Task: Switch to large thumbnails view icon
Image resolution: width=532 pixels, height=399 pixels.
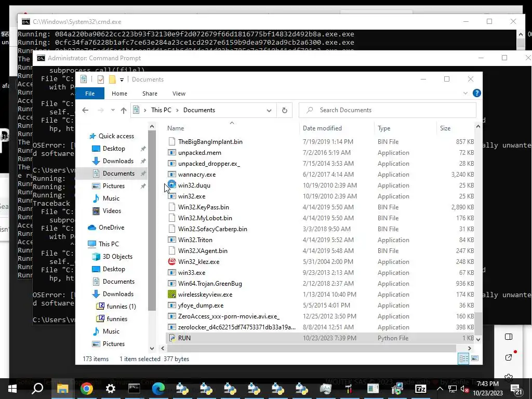Action: (x=475, y=358)
